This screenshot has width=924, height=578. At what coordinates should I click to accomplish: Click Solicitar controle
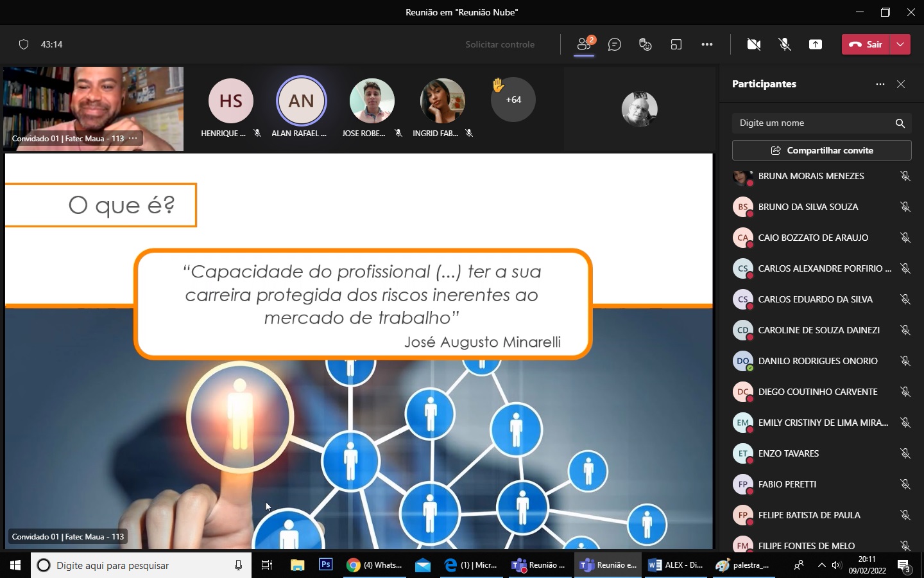[500, 44]
